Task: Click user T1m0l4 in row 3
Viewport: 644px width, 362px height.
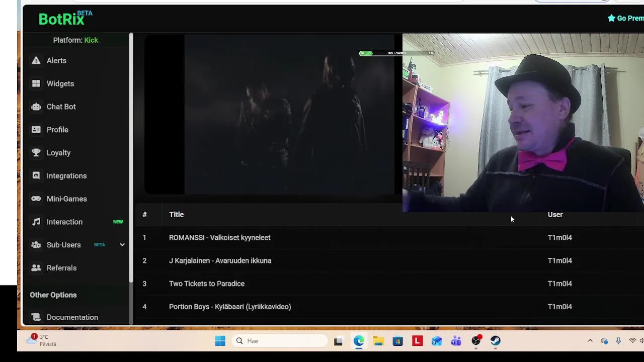Action: coord(559,284)
